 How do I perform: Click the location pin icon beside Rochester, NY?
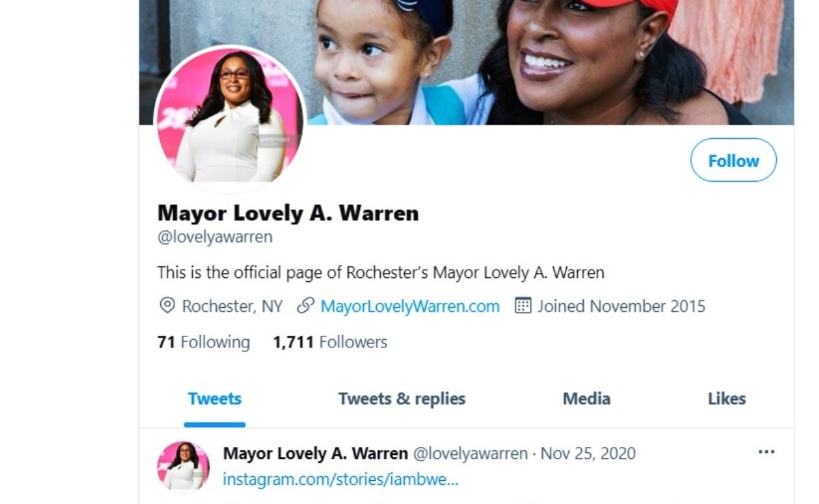[x=167, y=305]
